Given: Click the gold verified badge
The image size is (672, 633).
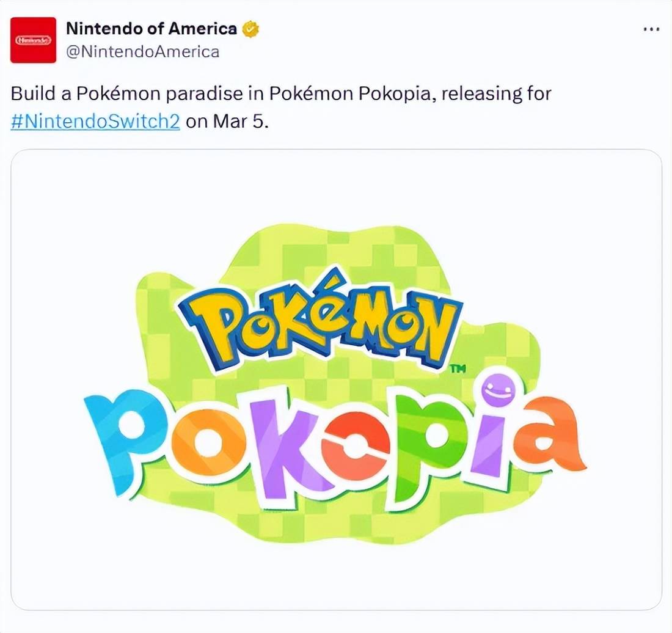Looking at the screenshot, I should pyautogui.click(x=251, y=28).
